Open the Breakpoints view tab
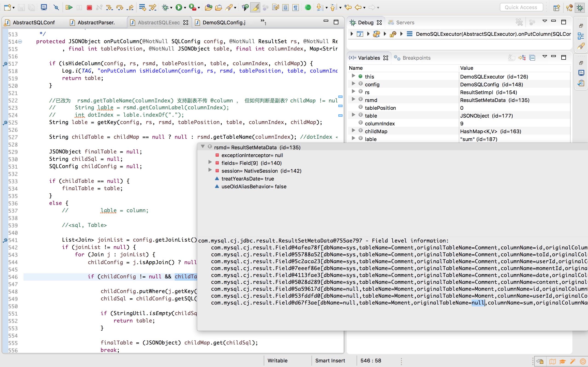The height and width of the screenshot is (367, 588). 416,58
